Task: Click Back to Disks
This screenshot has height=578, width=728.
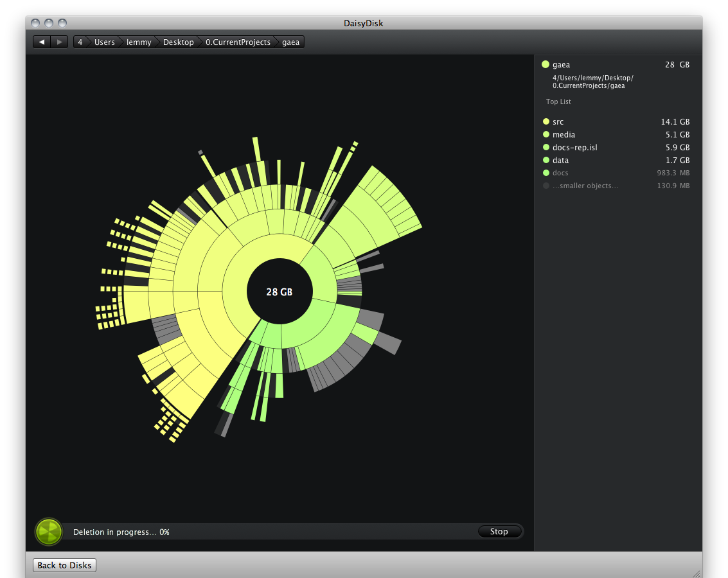Action: pos(64,565)
